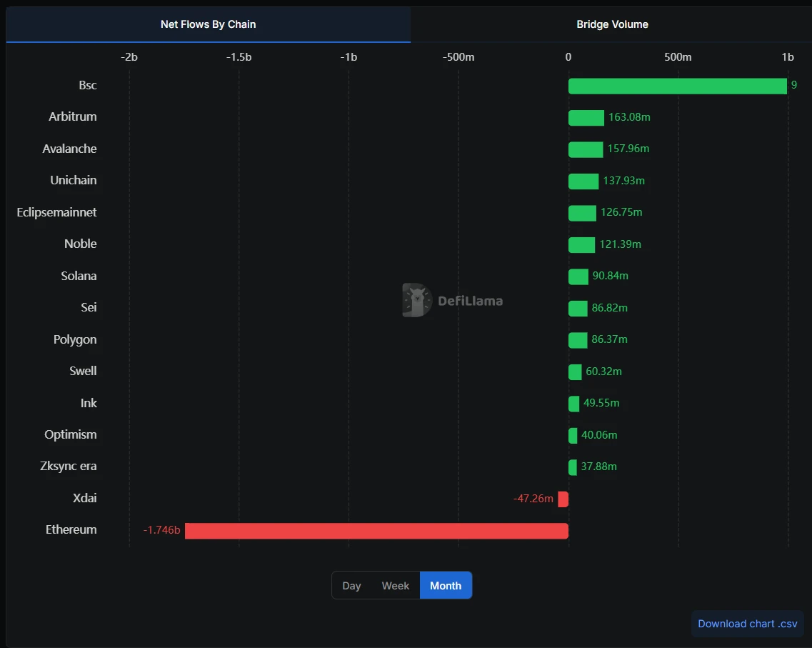
Task: Select the Month period button
Action: pos(446,586)
